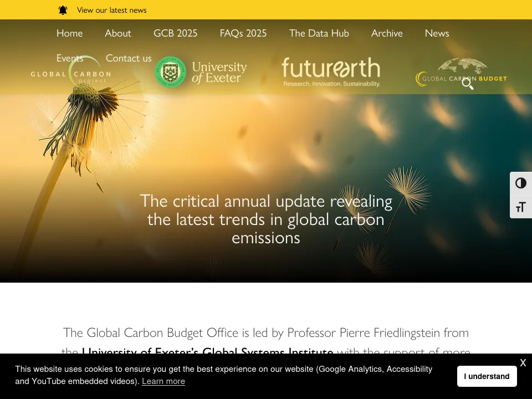This screenshot has height=399, width=532.
Task: Open the About menu item
Action: 117,33
